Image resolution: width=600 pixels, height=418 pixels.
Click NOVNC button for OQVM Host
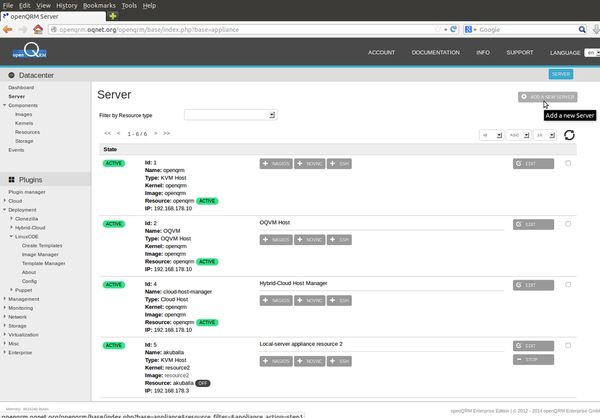(310, 240)
